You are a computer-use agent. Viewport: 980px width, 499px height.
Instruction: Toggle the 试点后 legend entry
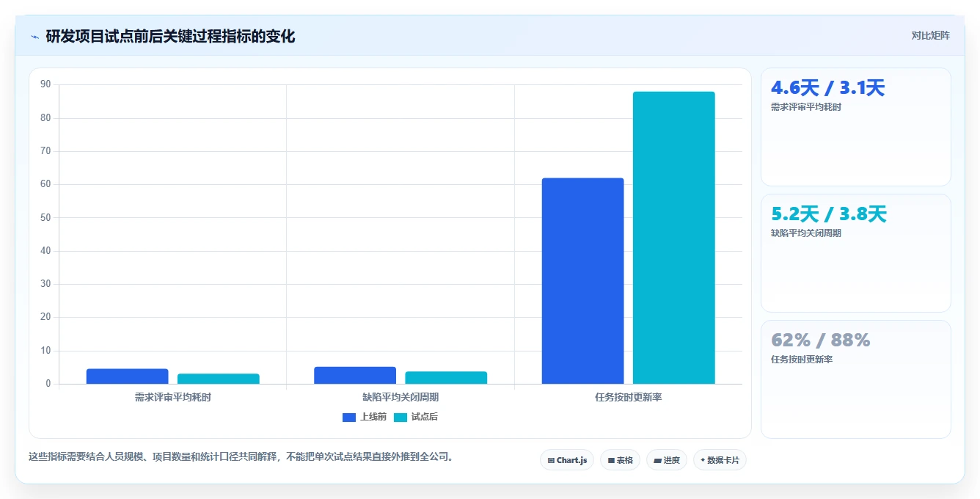pos(416,417)
